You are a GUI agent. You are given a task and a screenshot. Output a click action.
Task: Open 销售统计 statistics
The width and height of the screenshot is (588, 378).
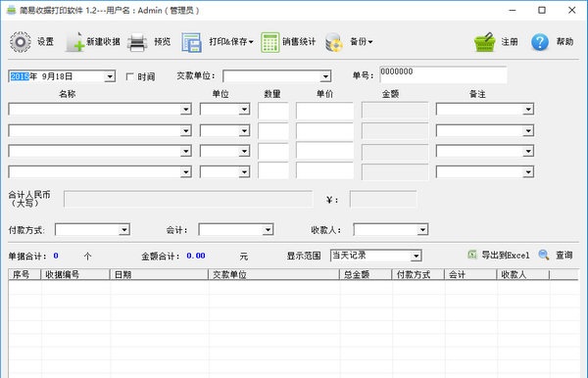coord(299,41)
